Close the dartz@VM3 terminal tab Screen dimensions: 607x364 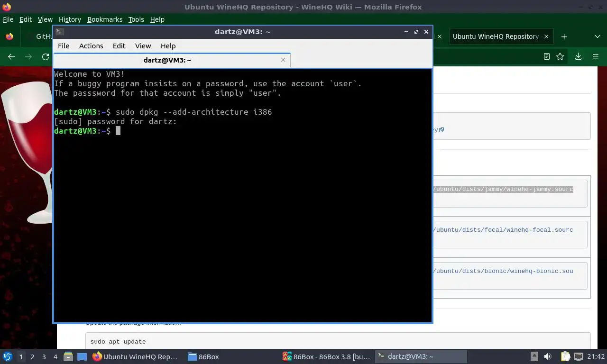(x=283, y=60)
